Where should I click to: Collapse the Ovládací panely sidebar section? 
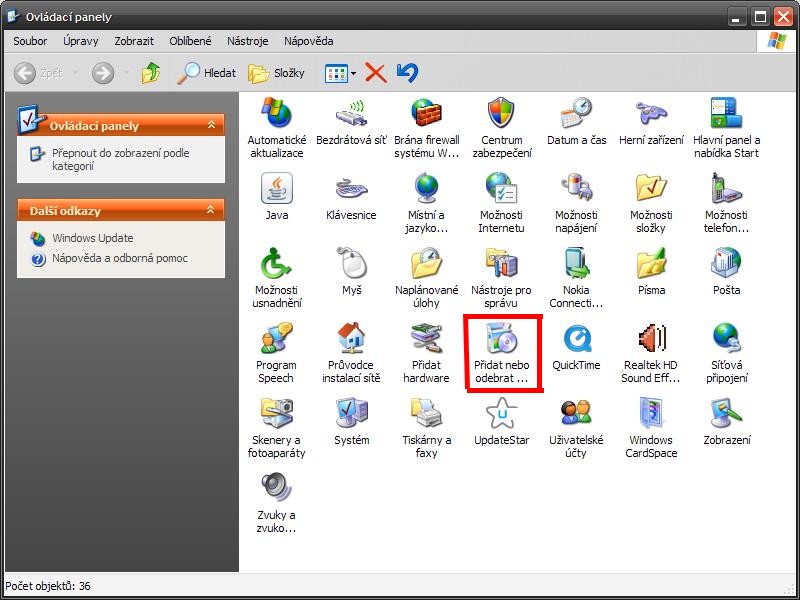211,125
